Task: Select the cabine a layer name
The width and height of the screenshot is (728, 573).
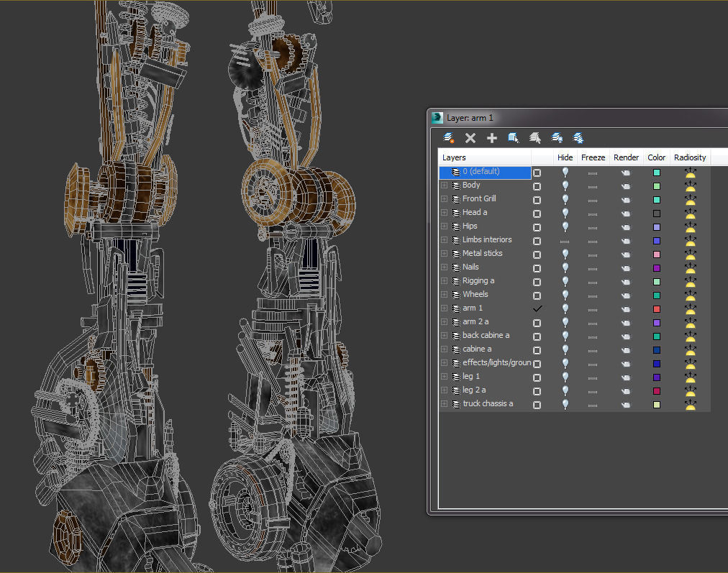Action: [477, 349]
